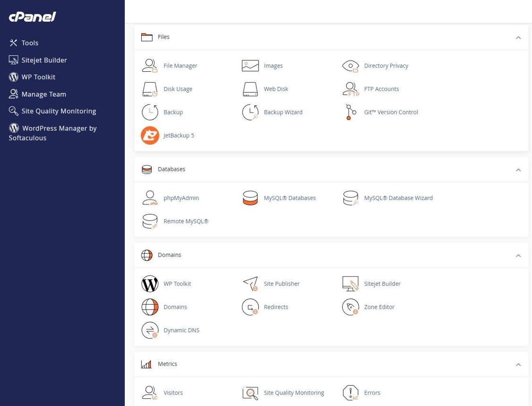
Task: Click the Site Publisher link text
Action: pyautogui.click(x=282, y=284)
